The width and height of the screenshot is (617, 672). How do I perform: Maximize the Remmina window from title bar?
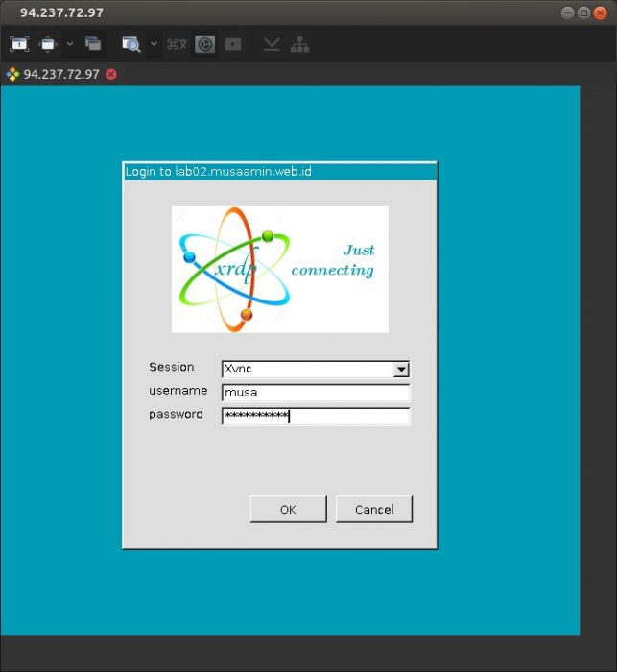click(x=584, y=12)
